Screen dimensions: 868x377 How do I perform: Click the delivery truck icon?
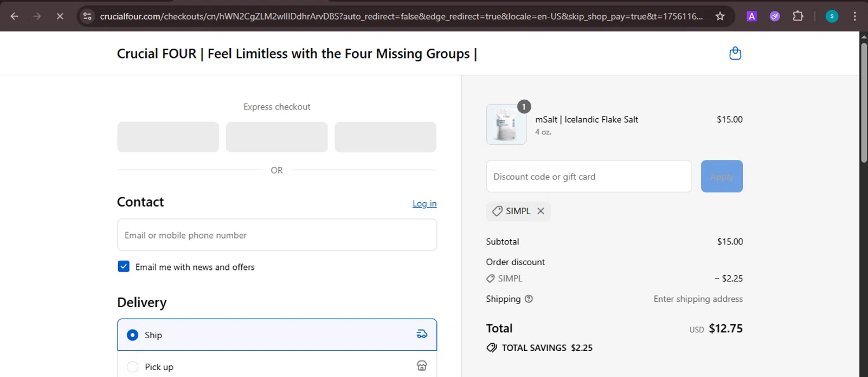pos(422,334)
